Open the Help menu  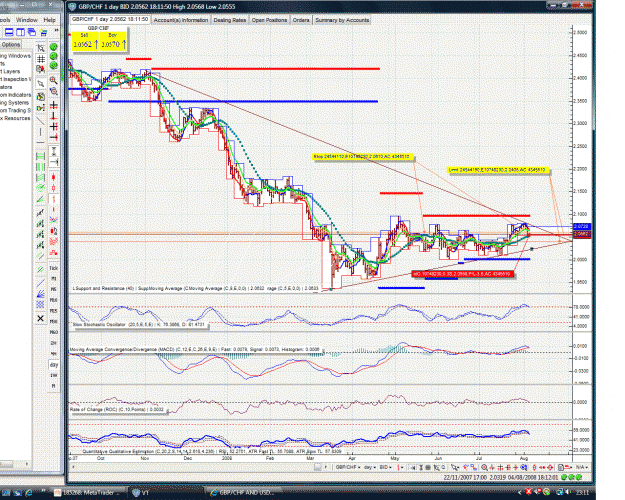click(49, 20)
